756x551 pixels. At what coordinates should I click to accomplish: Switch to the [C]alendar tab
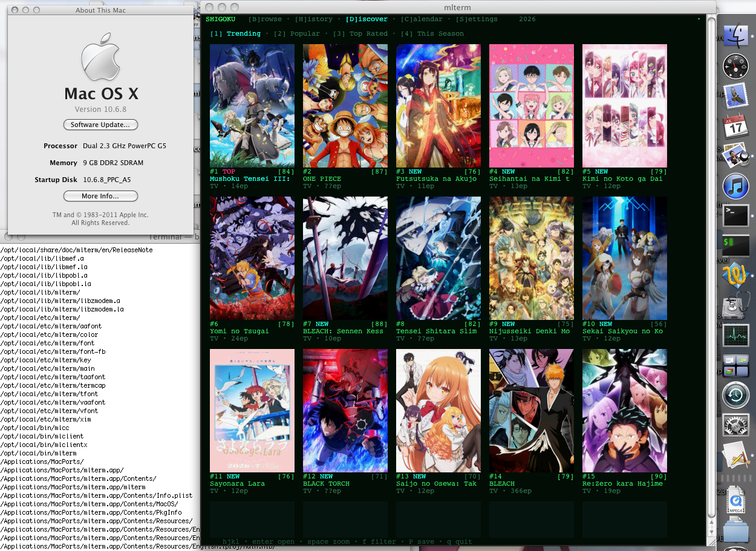[422, 19]
